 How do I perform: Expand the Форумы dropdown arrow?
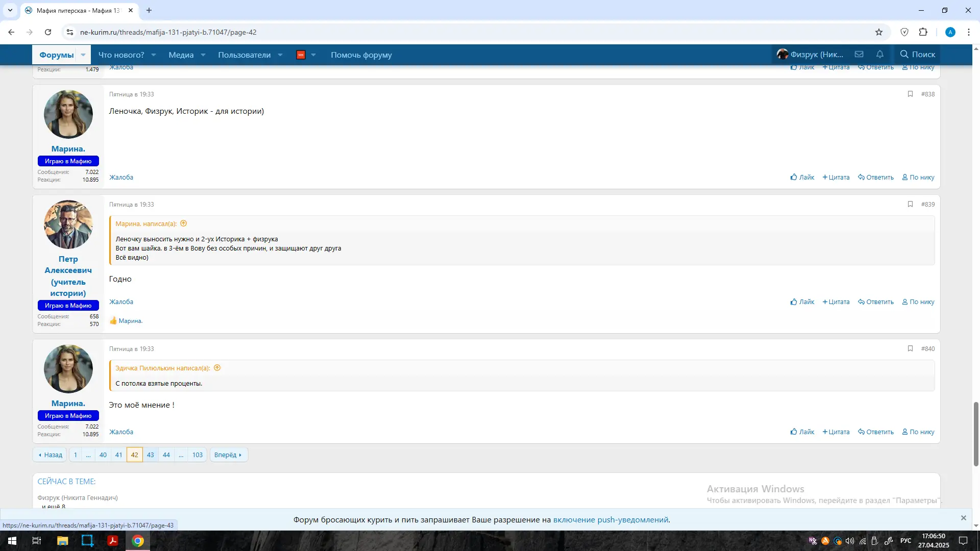pyautogui.click(x=83, y=55)
